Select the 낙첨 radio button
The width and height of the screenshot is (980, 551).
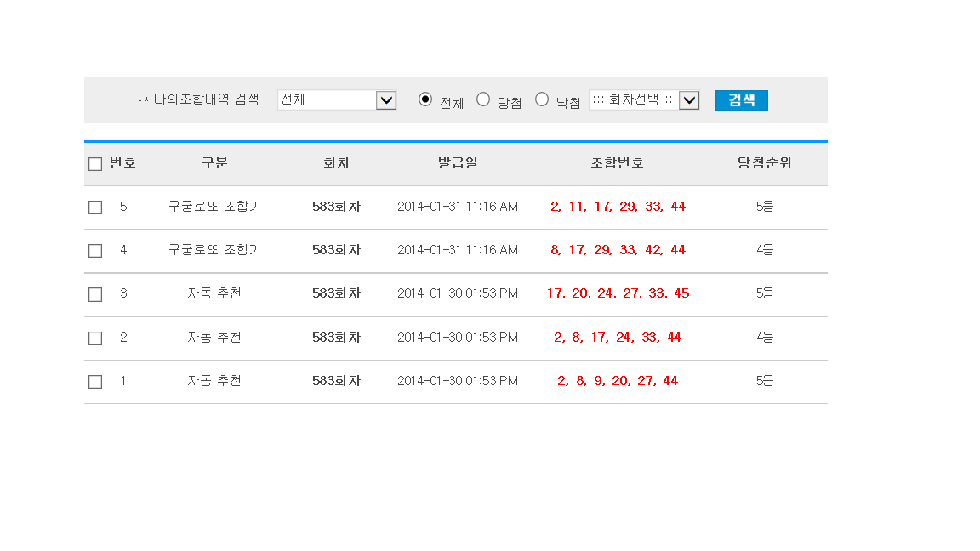[x=542, y=99]
